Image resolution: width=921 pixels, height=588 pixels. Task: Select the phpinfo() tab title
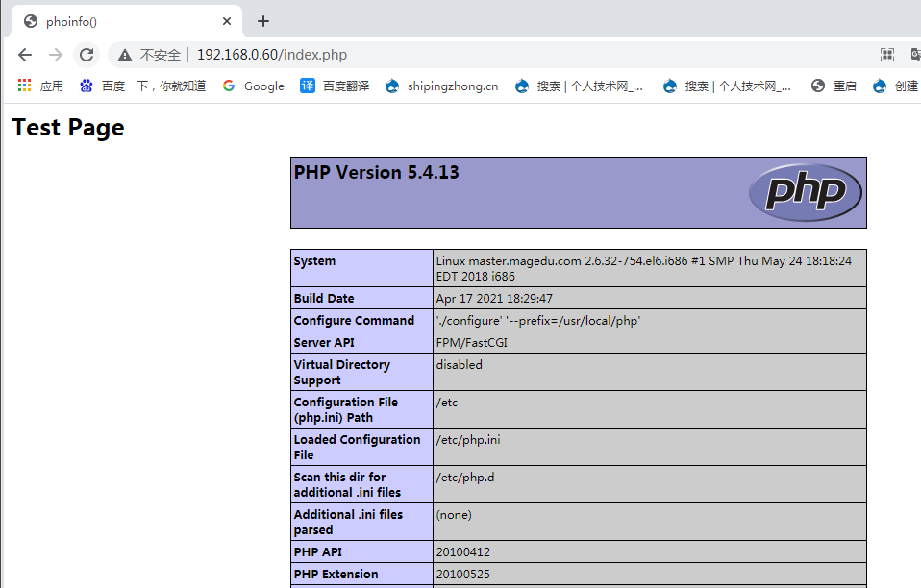(x=72, y=21)
